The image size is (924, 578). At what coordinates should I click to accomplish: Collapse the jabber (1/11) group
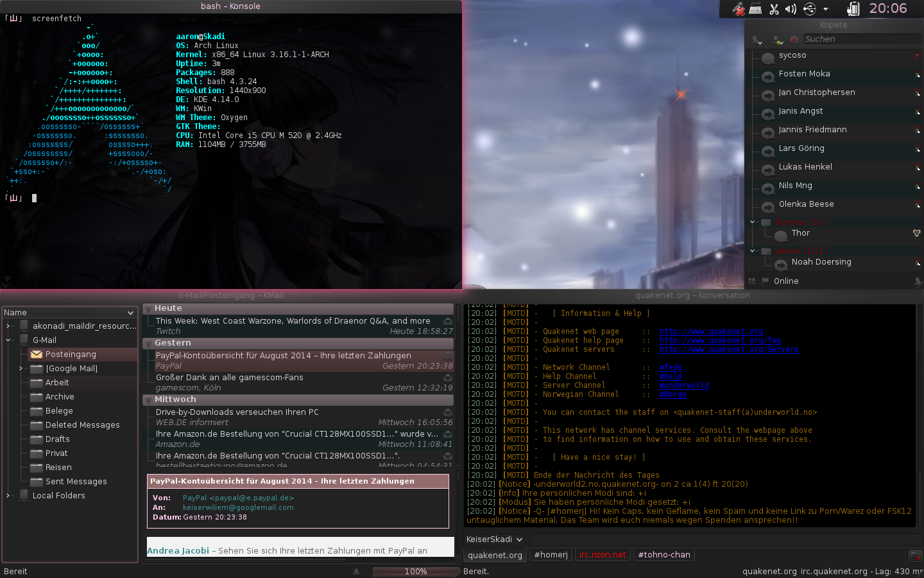pos(753,251)
